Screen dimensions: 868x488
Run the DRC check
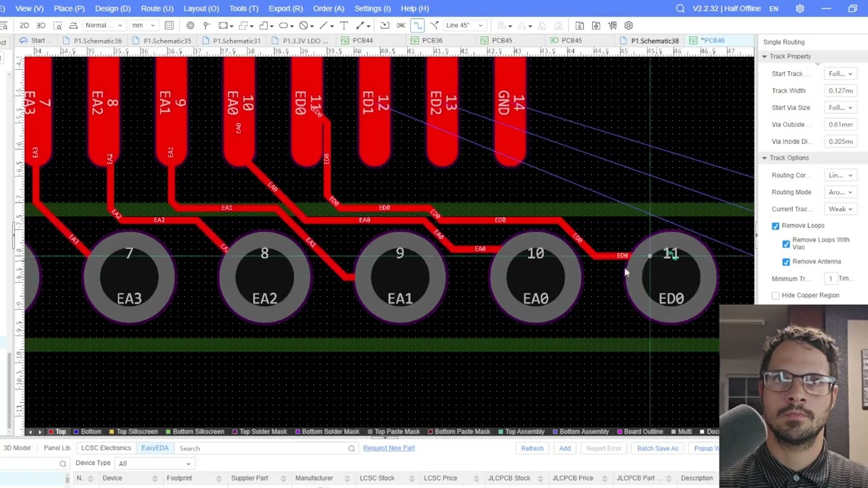click(x=401, y=26)
